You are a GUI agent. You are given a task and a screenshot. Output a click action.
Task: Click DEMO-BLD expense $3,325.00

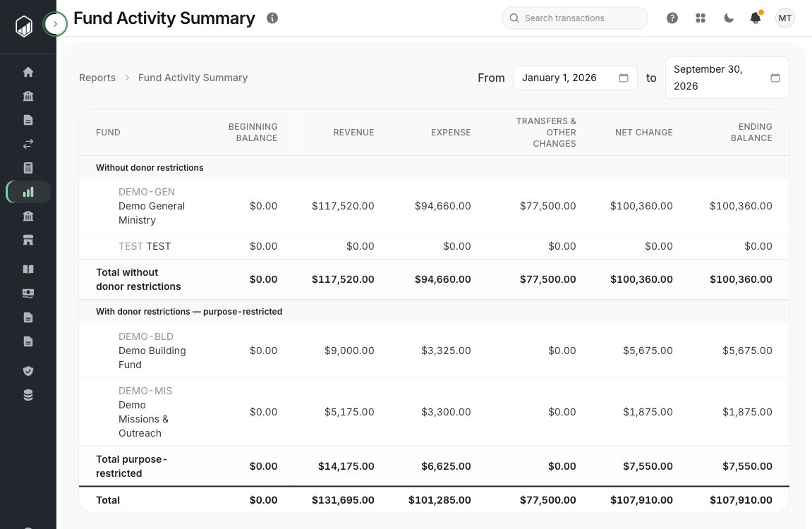(446, 351)
